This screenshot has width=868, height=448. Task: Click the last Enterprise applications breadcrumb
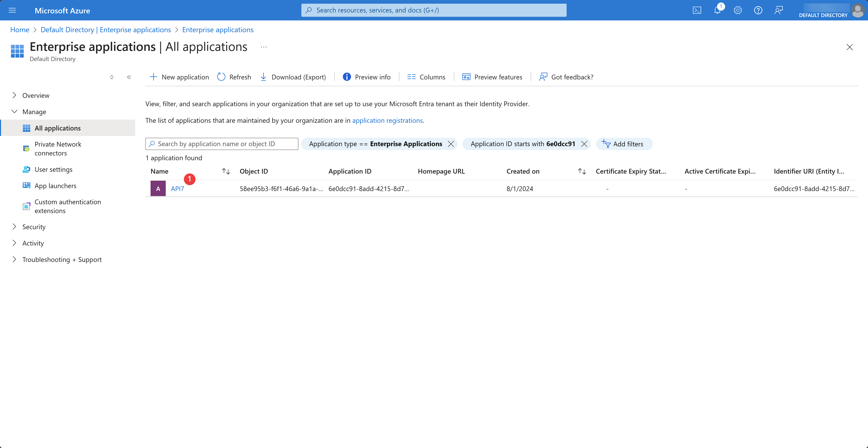pyautogui.click(x=218, y=30)
